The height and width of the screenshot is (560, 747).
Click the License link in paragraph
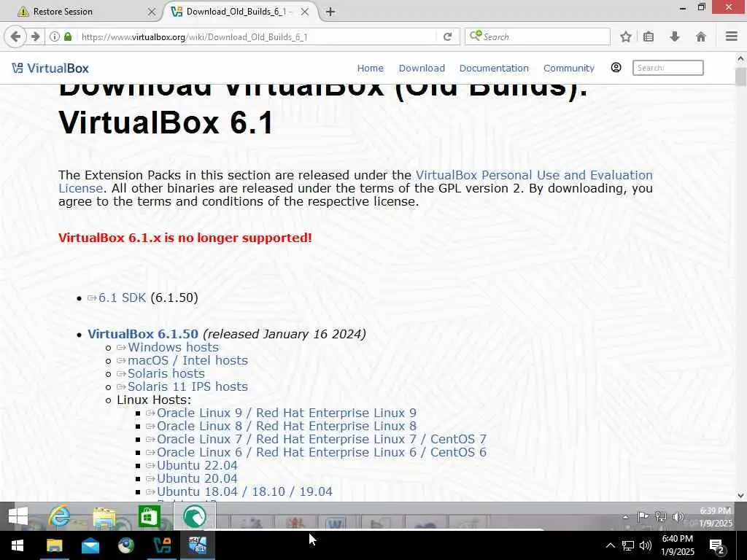coord(80,189)
